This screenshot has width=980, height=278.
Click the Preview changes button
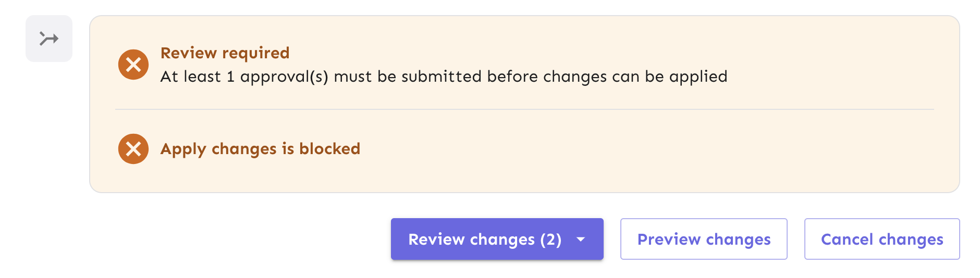(703, 239)
